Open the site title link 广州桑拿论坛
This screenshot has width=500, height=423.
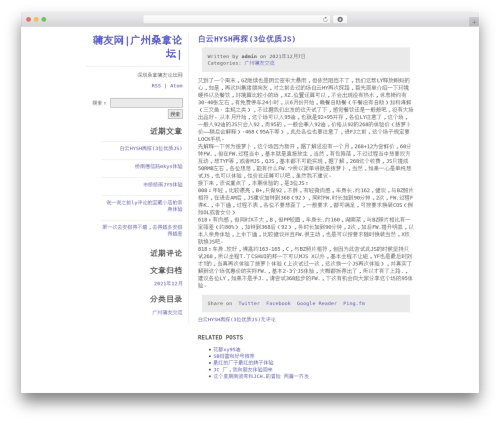[x=137, y=47]
